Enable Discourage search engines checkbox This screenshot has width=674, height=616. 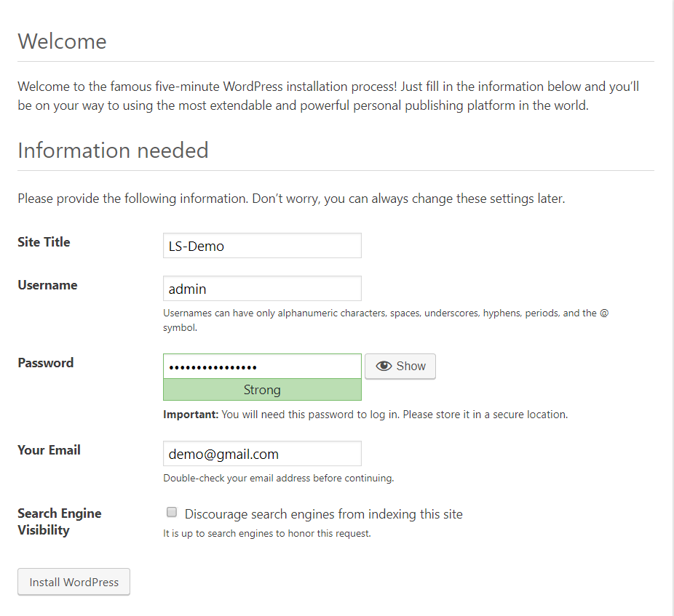coord(172,512)
